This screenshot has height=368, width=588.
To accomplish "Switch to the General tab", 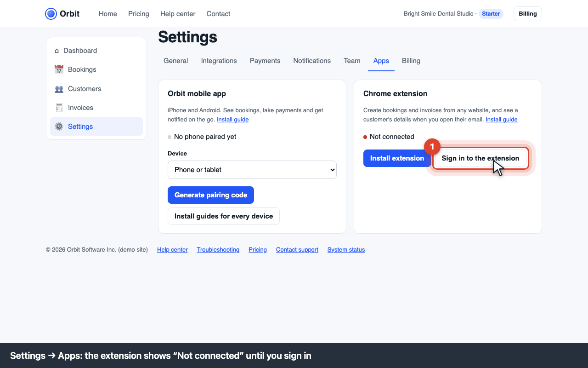I will tap(176, 61).
